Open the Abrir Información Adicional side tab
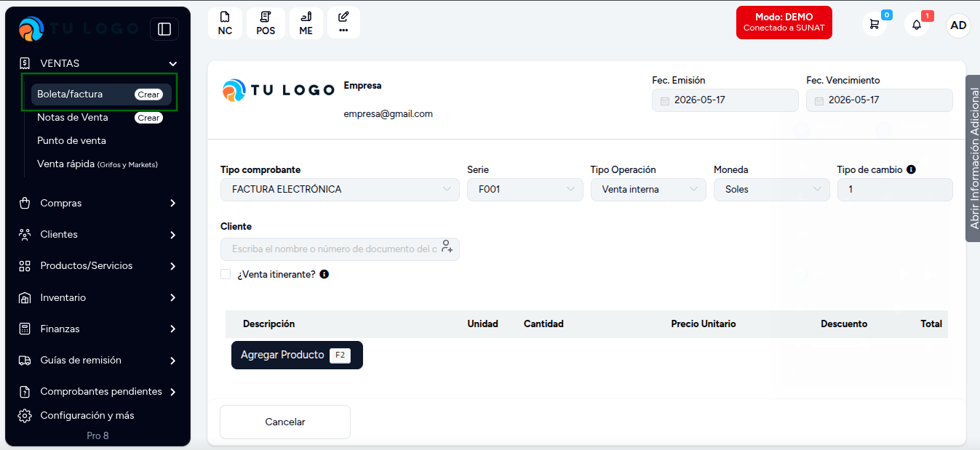Viewport: 980px width, 450px height. [x=973, y=158]
